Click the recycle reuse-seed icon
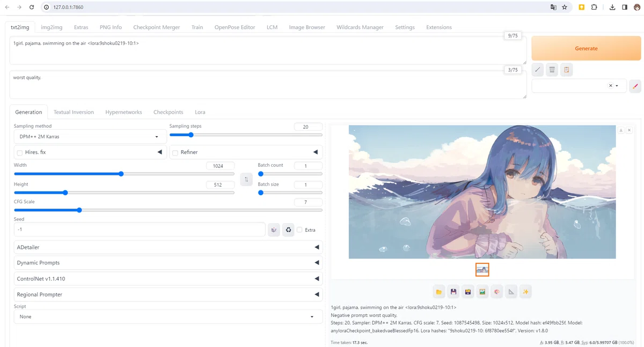Viewport: 644px width, 347px height. click(x=288, y=230)
